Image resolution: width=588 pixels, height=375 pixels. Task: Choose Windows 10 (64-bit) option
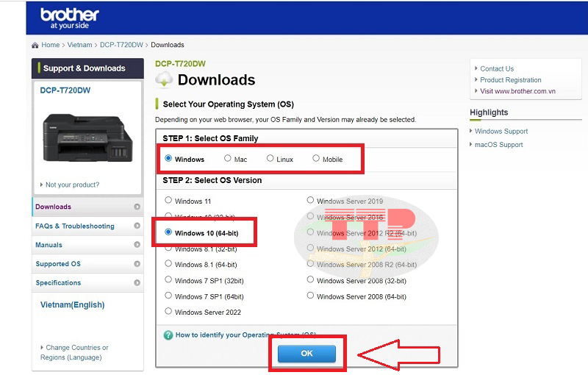(168, 232)
